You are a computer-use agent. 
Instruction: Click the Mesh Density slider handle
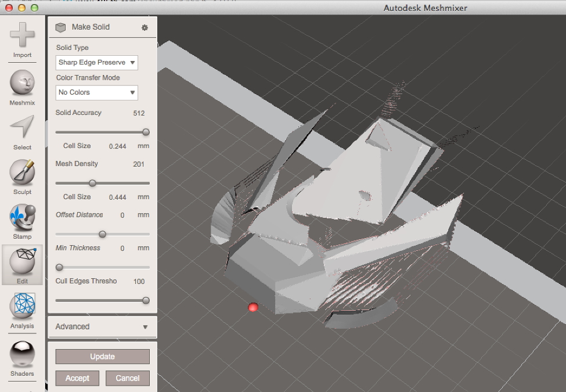coord(92,183)
